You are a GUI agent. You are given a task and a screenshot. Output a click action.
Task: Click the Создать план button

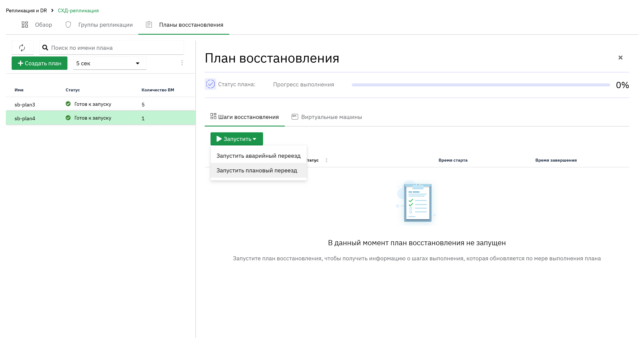(x=39, y=63)
